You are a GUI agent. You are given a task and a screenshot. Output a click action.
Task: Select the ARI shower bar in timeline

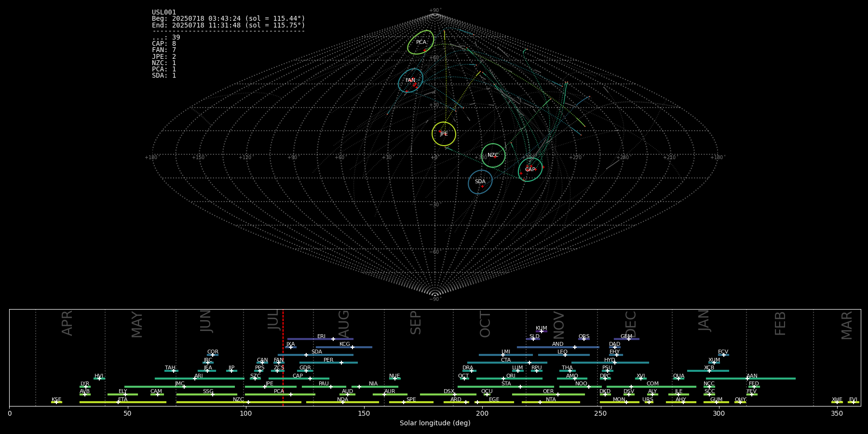(x=200, y=379)
